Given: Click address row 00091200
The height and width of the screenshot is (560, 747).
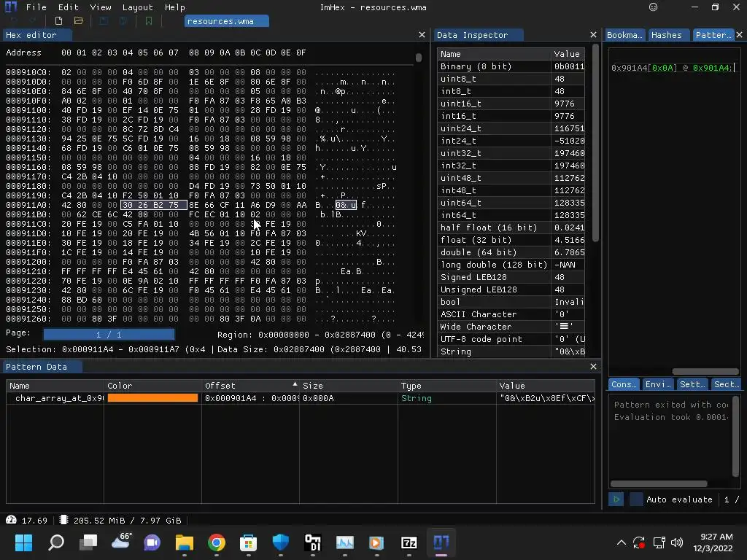Looking at the screenshot, I should coord(28,262).
